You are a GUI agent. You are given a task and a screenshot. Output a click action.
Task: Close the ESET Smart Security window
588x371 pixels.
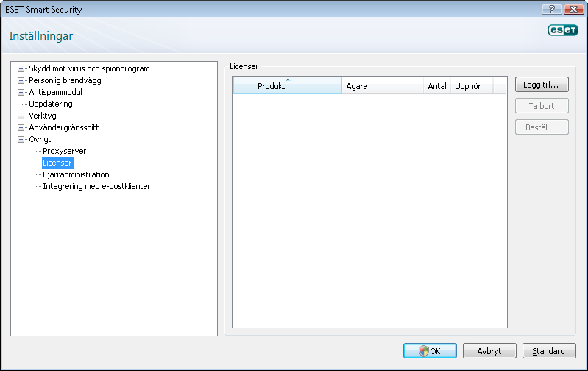pos(573,10)
